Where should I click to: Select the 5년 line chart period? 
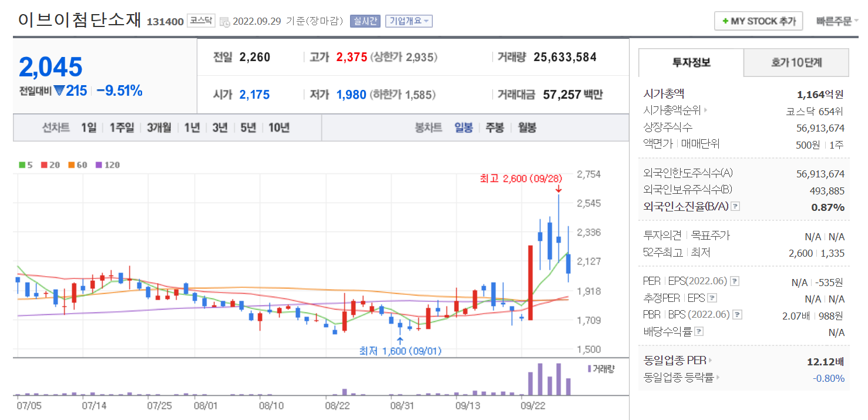pyautogui.click(x=248, y=127)
